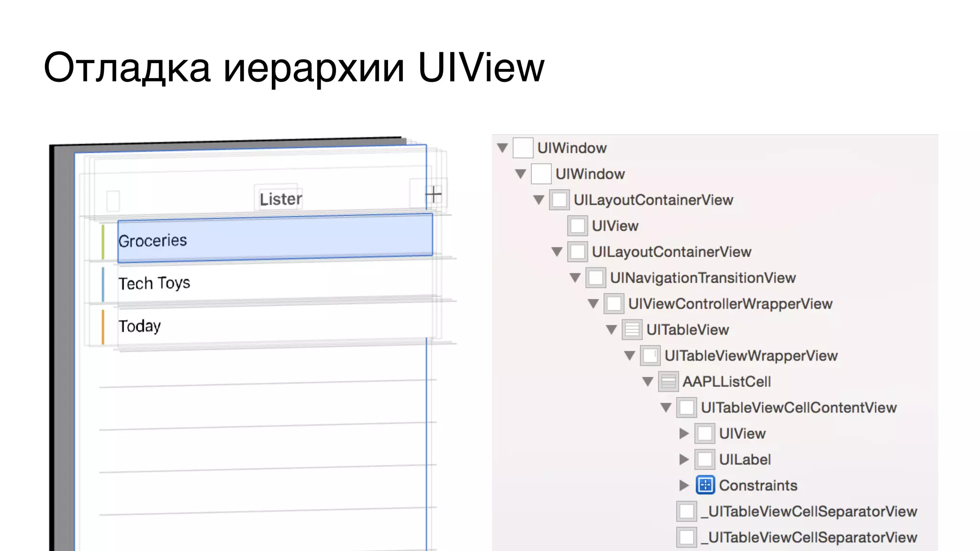Viewport: 980px width, 551px height.
Task: Select the UILabel text in the hierarchy
Action: pyautogui.click(x=745, y=460)
